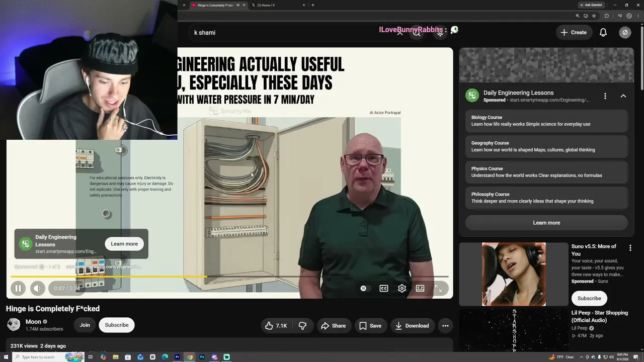Open the Biology Course ad link
644x362 pixels.
(x=546, y=121)
